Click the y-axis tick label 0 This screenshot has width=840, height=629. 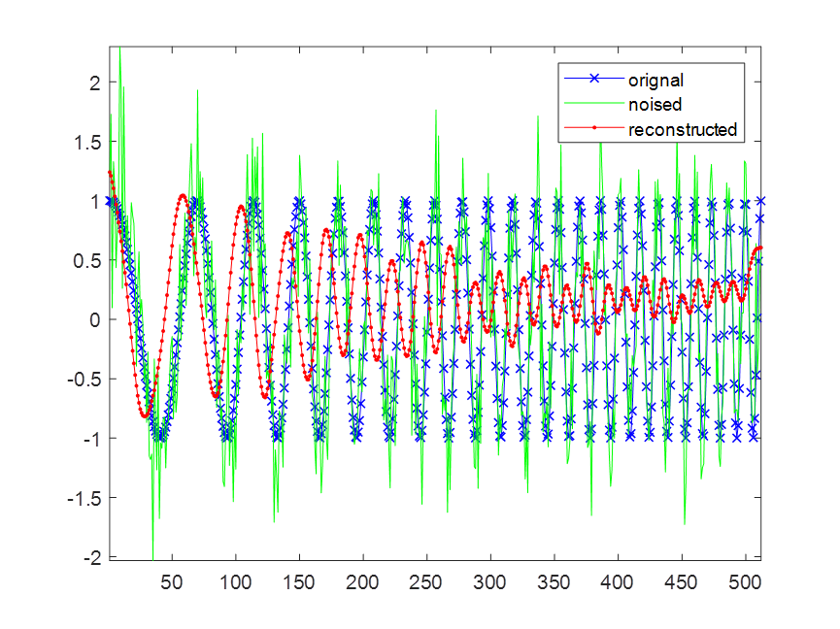(x=94, y=320)
